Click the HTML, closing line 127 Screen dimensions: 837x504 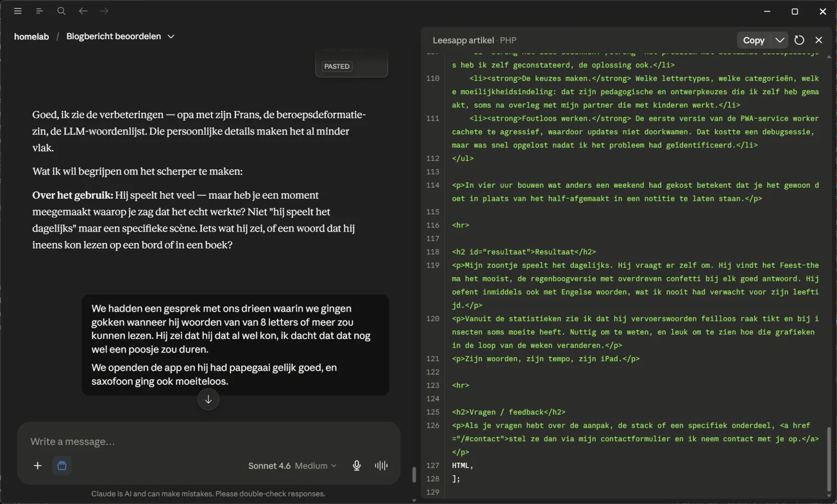click(x=462, y=465)
